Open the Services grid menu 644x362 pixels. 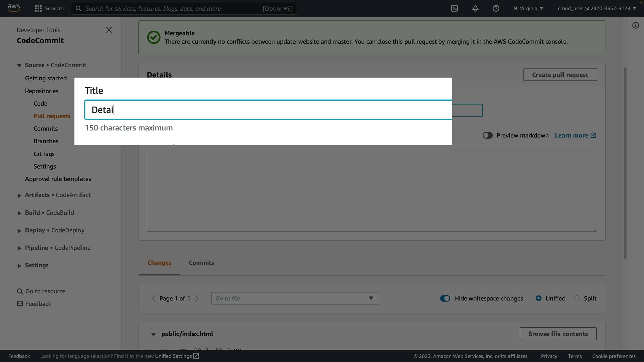click(x=38, y=8)
